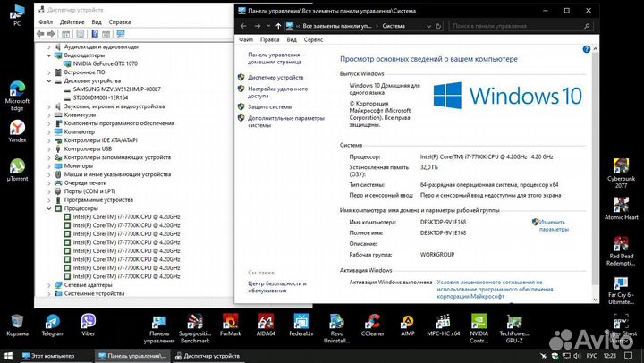Image resolution: width=644 pixels, height=363 pixels.
Task: Click the Back arrow in System window
Action: 243,26
